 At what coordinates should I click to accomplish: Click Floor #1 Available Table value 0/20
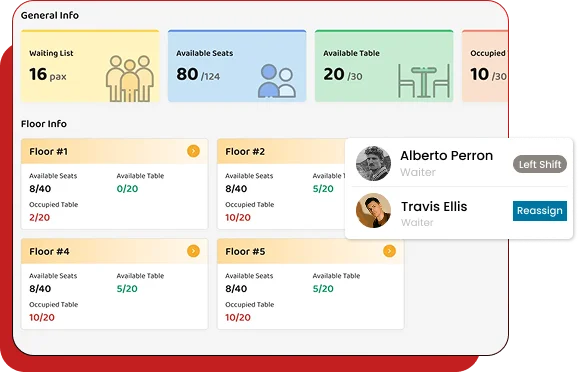click(x=127, y=189)
